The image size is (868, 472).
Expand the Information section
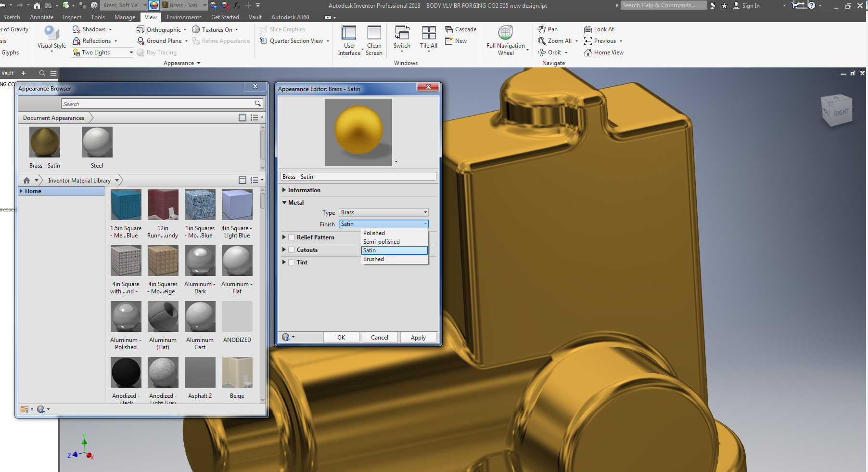point(283,190)
